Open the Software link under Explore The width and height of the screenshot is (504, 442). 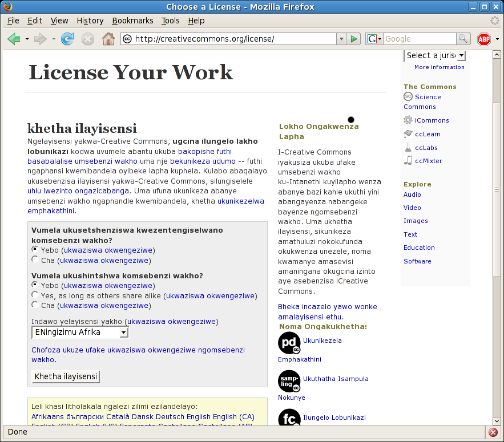click(417, 261)
